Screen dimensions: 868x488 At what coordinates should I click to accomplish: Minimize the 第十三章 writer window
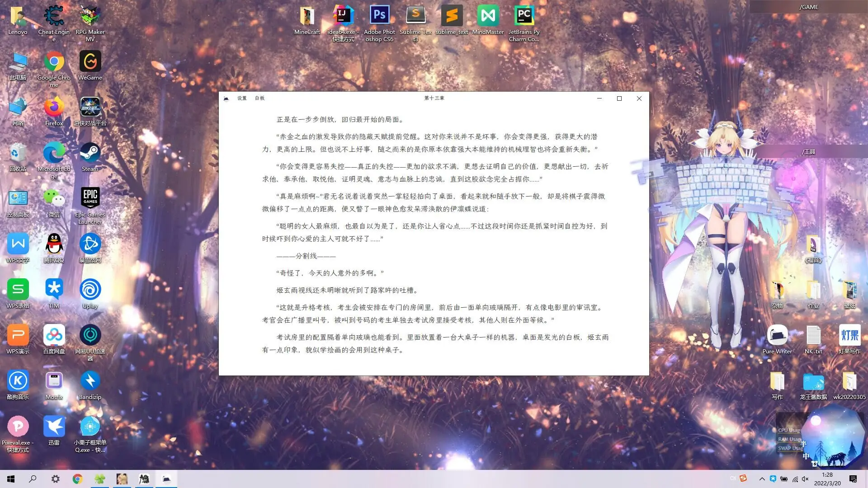(599, 99)
